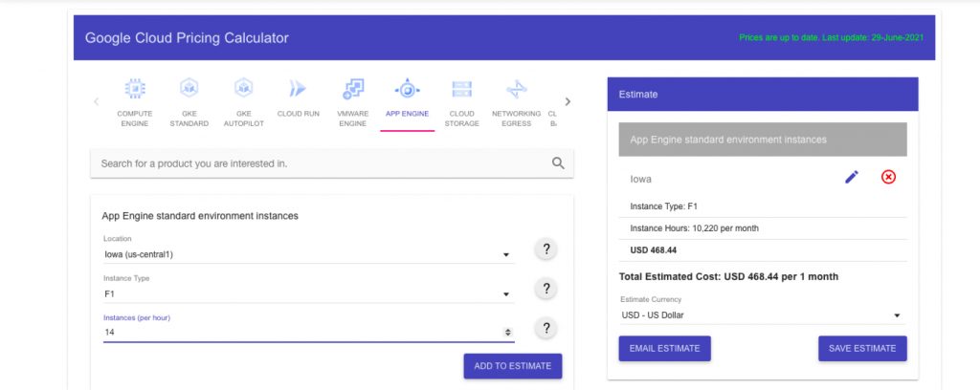Open the App Engine tab
This screenshot has height=390, width=980.
click(407, 102)
